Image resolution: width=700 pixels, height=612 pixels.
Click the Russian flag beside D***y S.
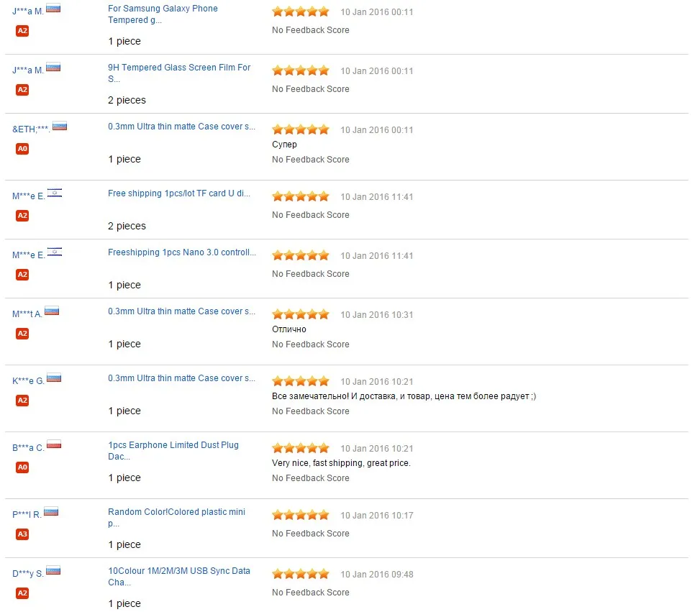tap(53, 570)
